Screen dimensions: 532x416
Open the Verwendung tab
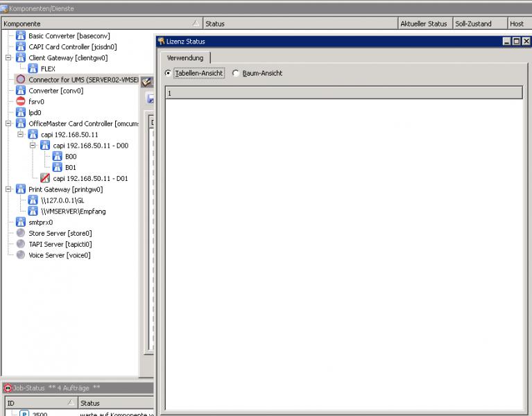click(185, 58)
